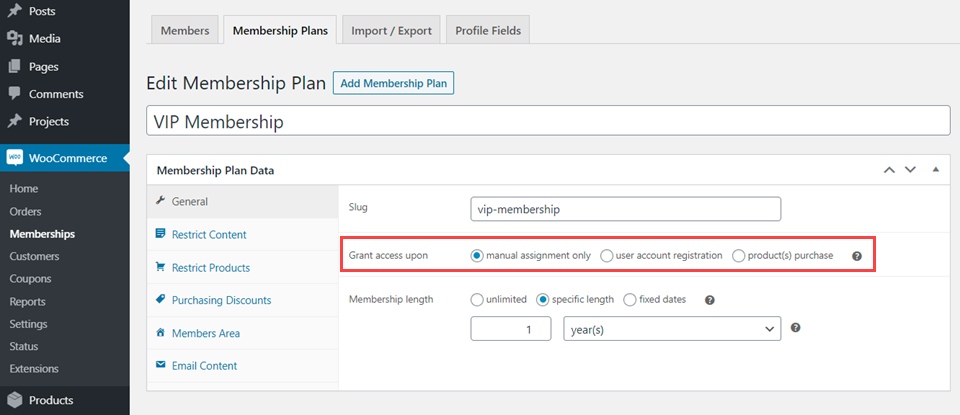Open Pages in admin sidebar
This screenshot has width=960, height=415.
(64, 66)
